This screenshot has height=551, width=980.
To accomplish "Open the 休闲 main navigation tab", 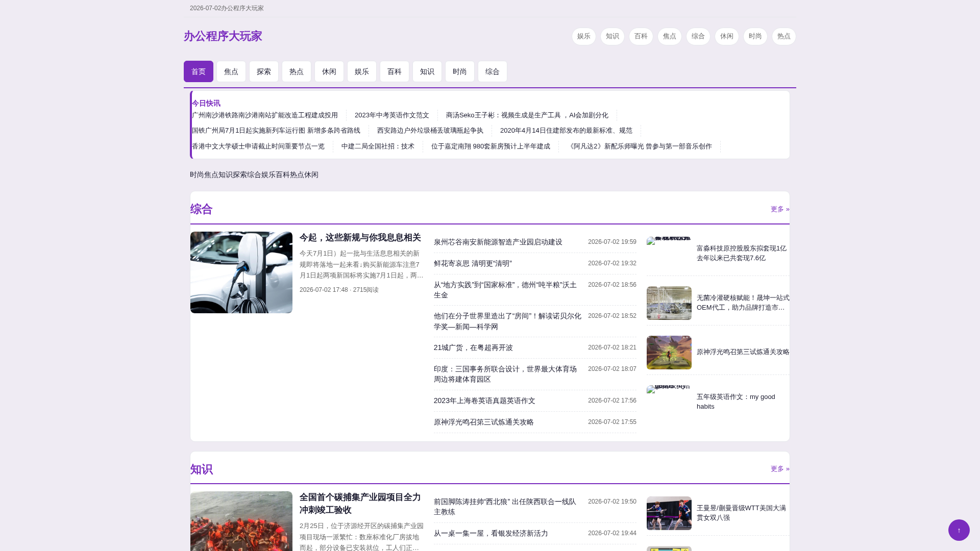I will (x=329, y=71).
